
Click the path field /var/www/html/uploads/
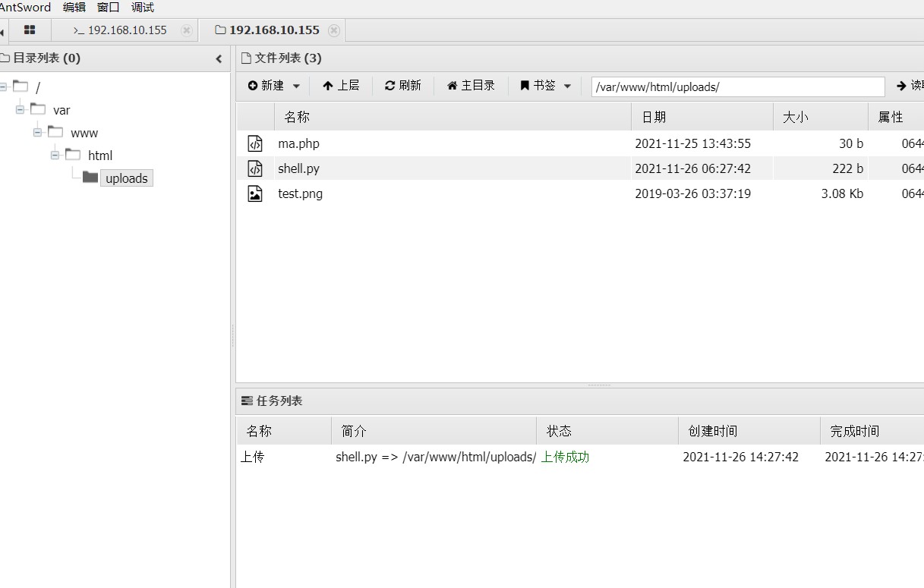[738, 86]
